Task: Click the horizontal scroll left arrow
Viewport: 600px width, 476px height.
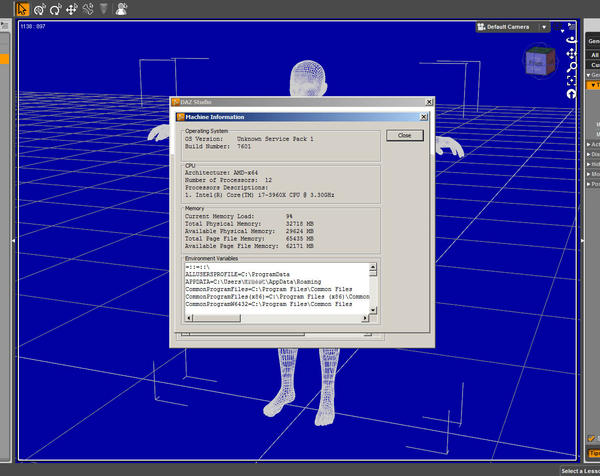Action: tap(189, 318)
